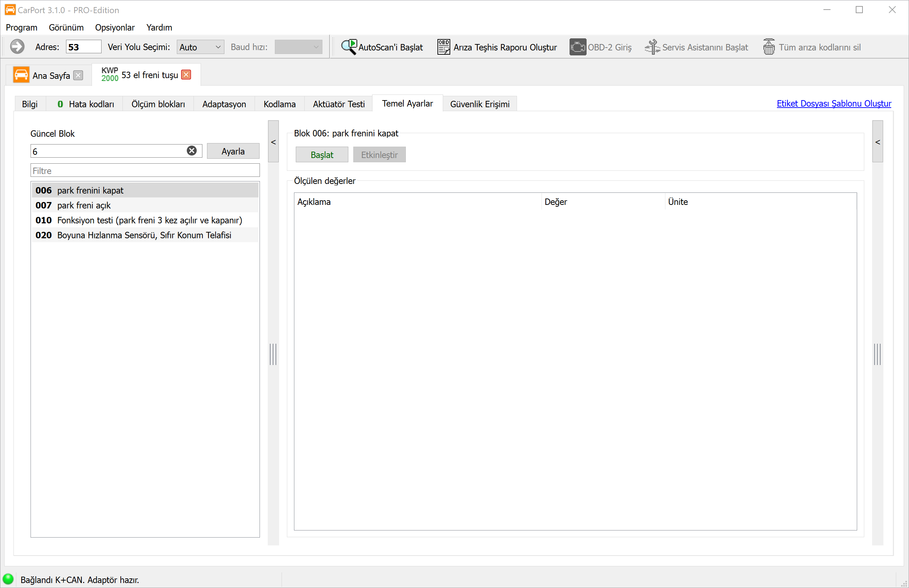909x588 pixels.
Task: Click the Ünite column header
Action: coord(761,202)
